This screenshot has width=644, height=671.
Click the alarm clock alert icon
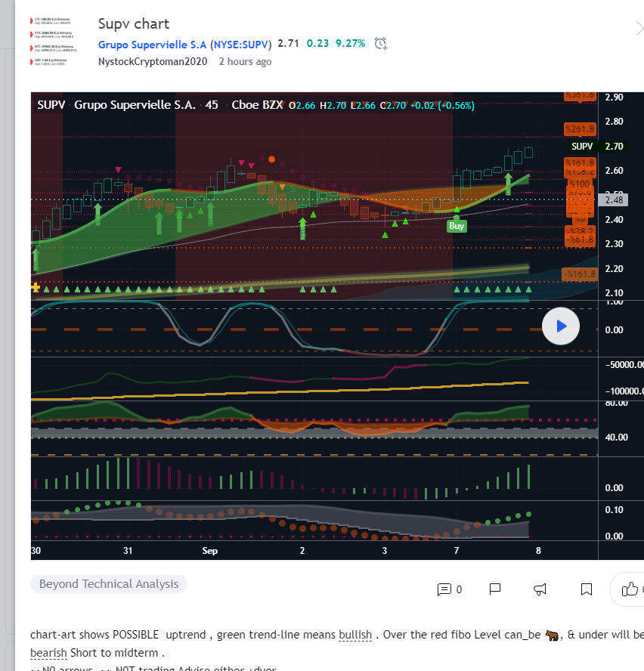pyautogui.click(x=381, y=44)
